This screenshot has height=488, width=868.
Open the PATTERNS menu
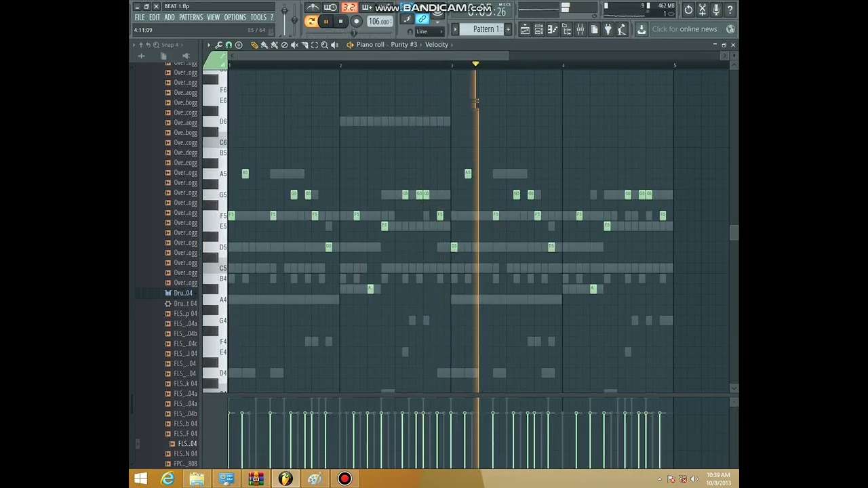[191, 18]
